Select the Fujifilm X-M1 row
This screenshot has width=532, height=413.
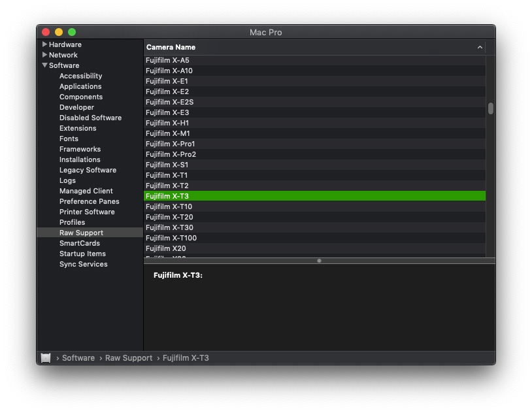click(x=314, y=133)
